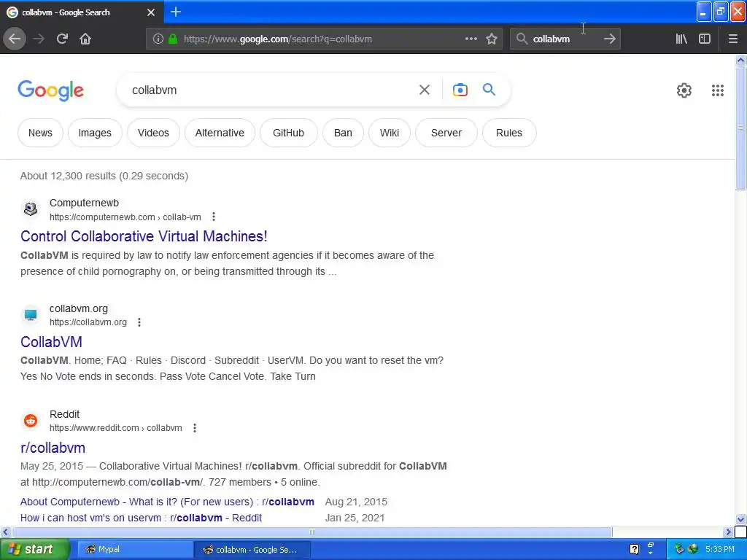Open options for the Computernewb result
The height and width of the screenshot is (560, 747).
tap(214, 217)
